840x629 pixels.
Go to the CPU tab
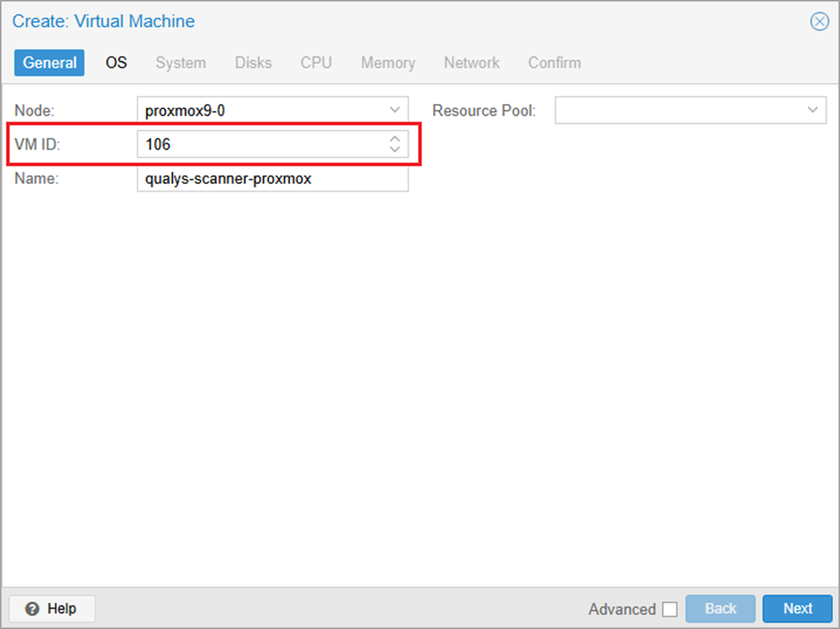coord(316,63)
